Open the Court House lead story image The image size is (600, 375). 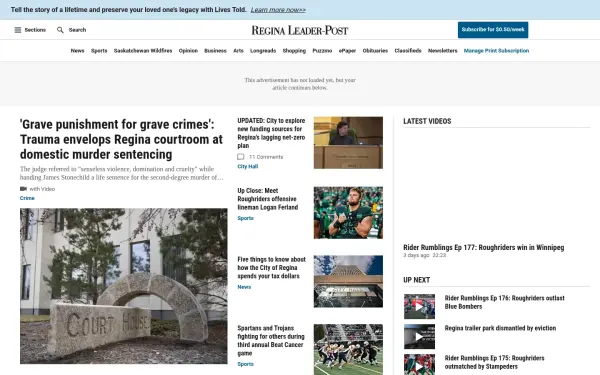(x=124, y=286)
